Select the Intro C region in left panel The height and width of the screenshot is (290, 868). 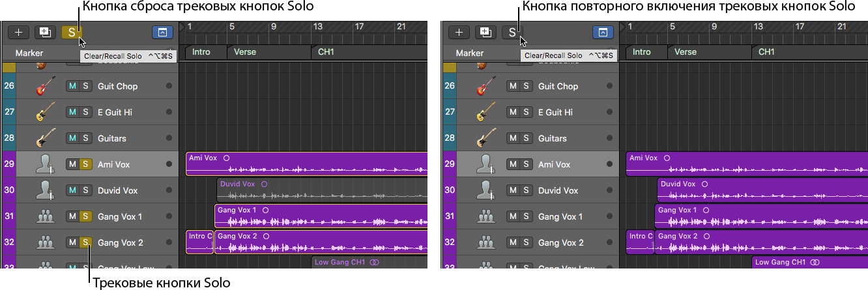click(199, 242)
